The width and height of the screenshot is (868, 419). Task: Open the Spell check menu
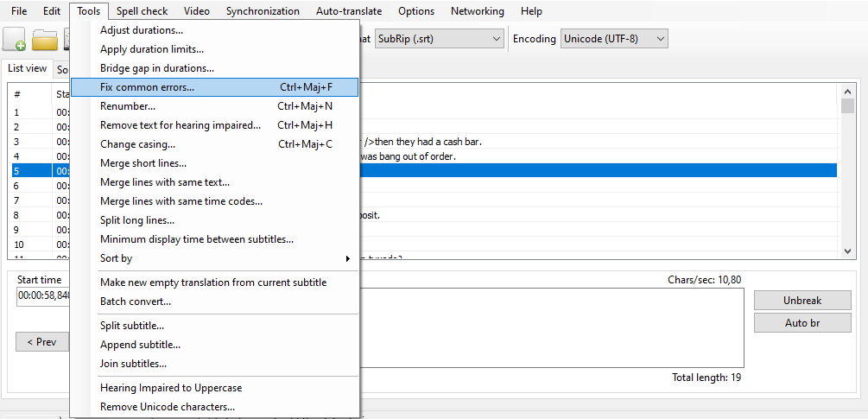143,11
